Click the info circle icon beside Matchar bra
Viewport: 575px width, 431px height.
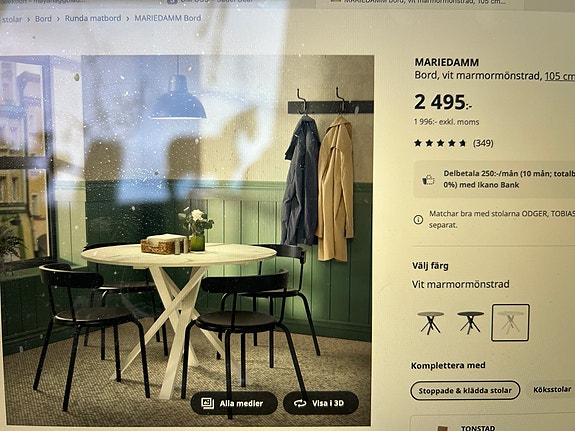click(x=418, y=220)
